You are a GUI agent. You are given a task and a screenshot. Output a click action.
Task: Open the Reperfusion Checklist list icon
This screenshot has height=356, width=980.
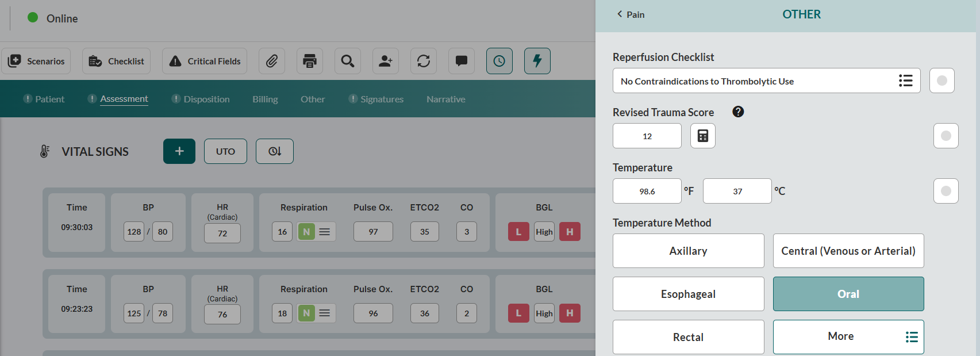[906, 81]
